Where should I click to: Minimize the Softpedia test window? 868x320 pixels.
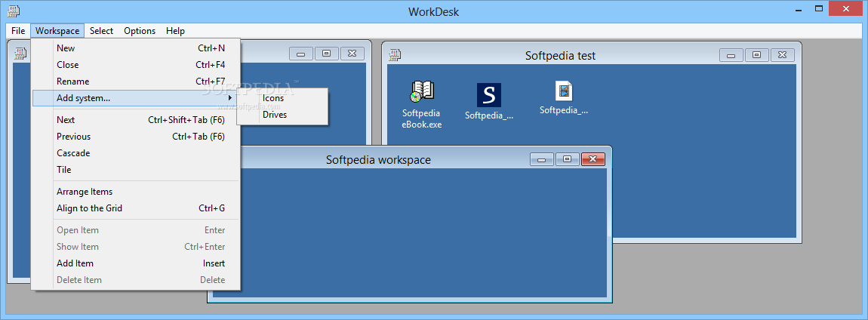(x=731, y=55)
